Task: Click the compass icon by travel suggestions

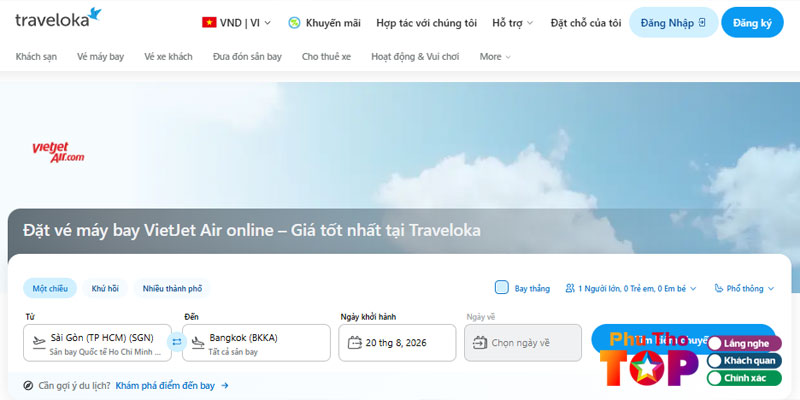Action: (x=29, y=386)
